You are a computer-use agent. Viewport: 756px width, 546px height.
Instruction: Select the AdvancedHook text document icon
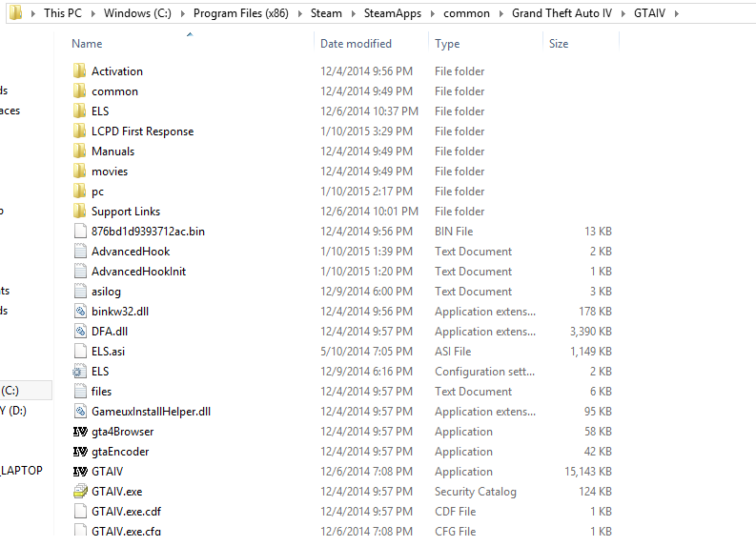tap(80, 251)
